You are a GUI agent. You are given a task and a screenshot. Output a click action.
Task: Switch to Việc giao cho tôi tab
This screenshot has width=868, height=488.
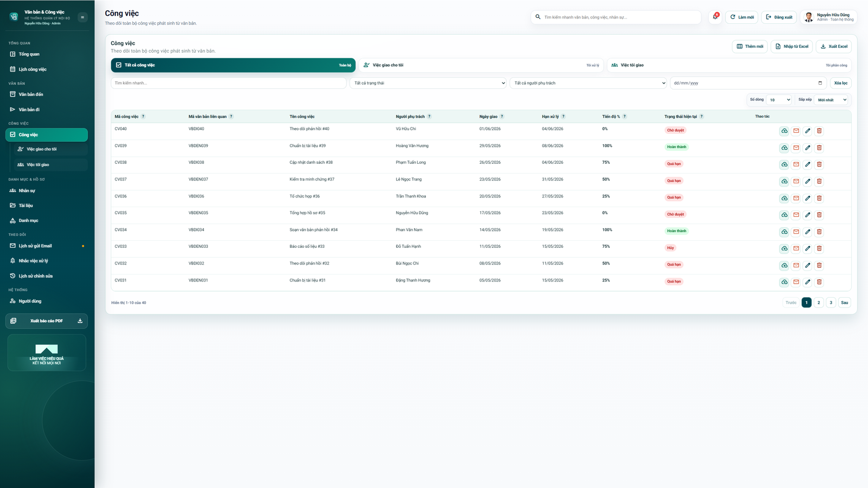pos(481,65)
